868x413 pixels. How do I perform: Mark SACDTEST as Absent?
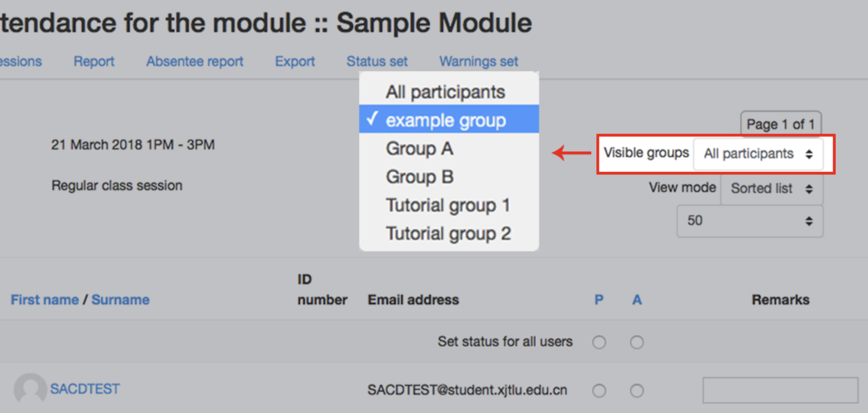point(637,391)
